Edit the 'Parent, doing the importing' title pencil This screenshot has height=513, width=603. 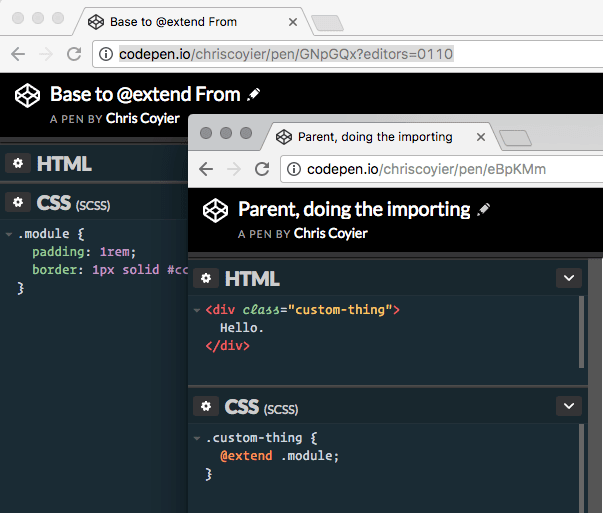[485, 209]
